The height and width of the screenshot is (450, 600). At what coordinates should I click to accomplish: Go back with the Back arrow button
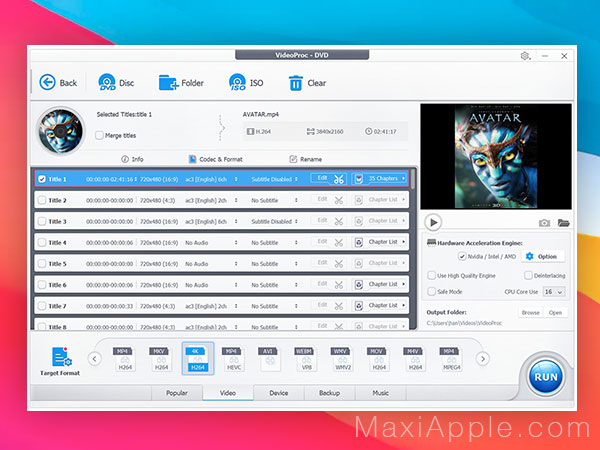click(x=58, y=83)
